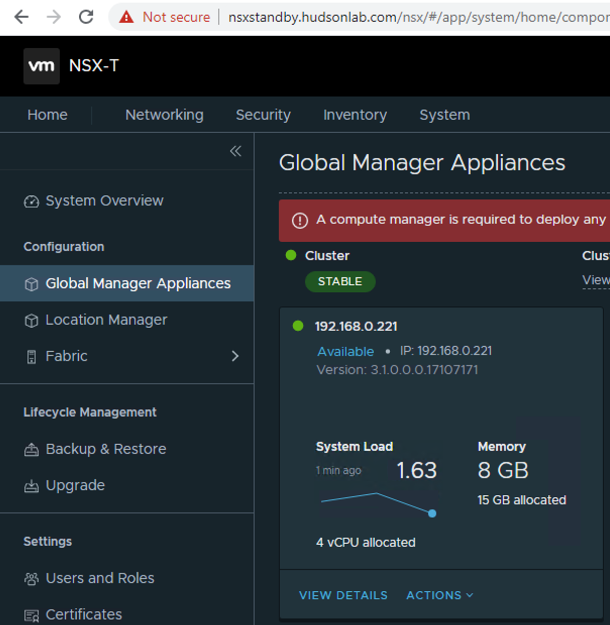Open Location Manager

click(x=106, y=320)
